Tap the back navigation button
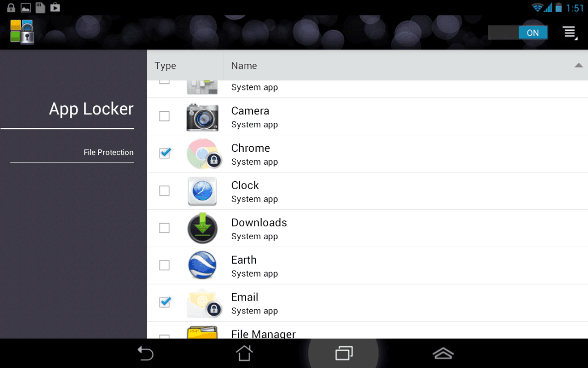The height and width of the screenshot is (368, 588). (145, 354)
